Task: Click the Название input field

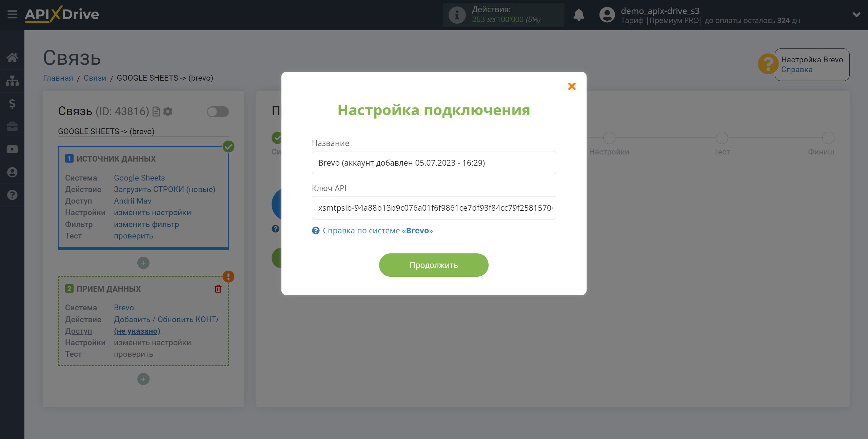Action: pos(434,163)
